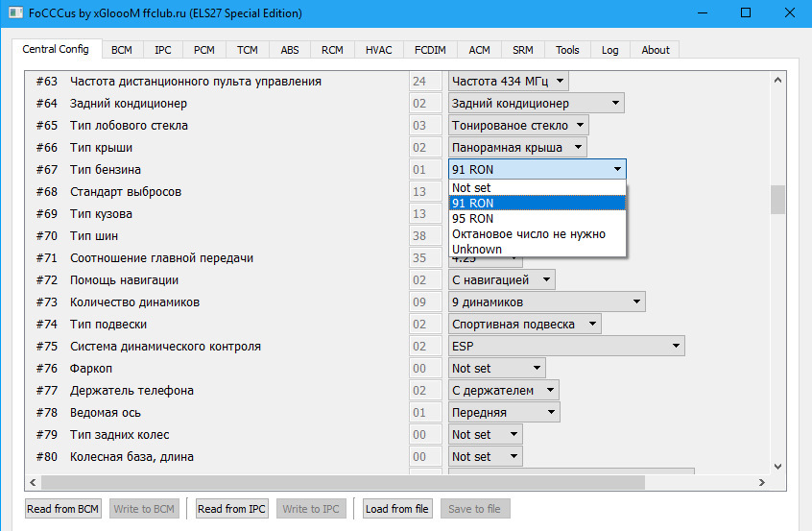The image size is (812, 531).
Task: Switch to the BCM tab
Action: (122, 50)
